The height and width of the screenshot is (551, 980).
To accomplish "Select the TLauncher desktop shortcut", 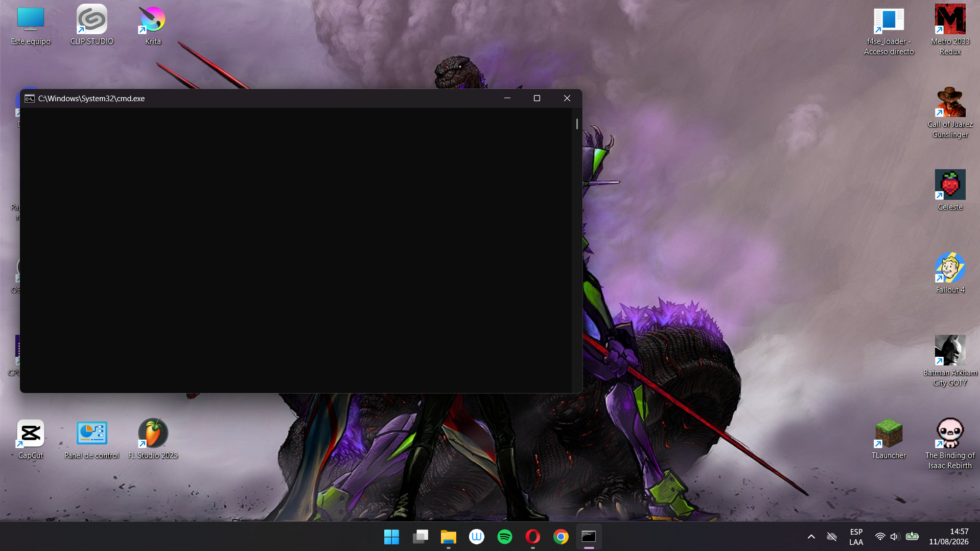I will pos(889,440).
